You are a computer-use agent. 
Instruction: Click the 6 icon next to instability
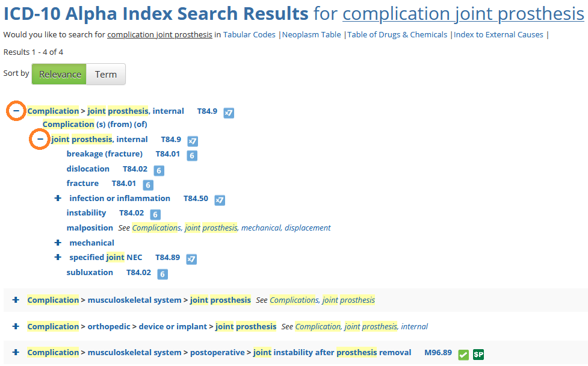[155, 214]
